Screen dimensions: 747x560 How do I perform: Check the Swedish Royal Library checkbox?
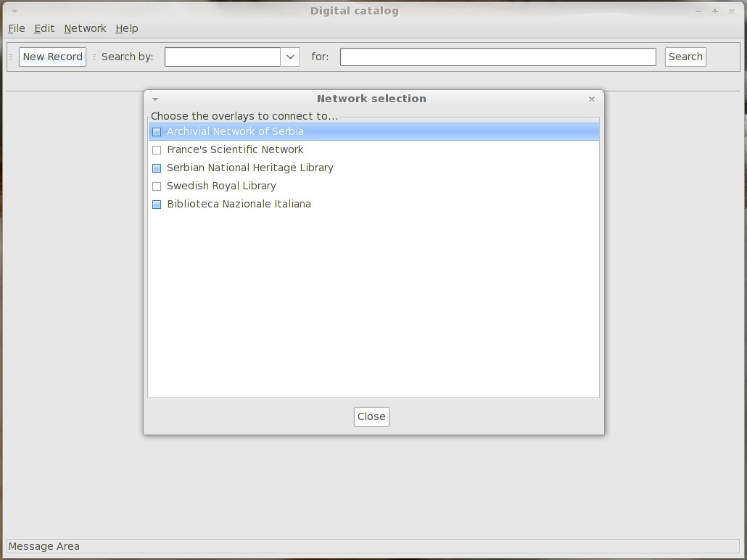tap(157, 186)
